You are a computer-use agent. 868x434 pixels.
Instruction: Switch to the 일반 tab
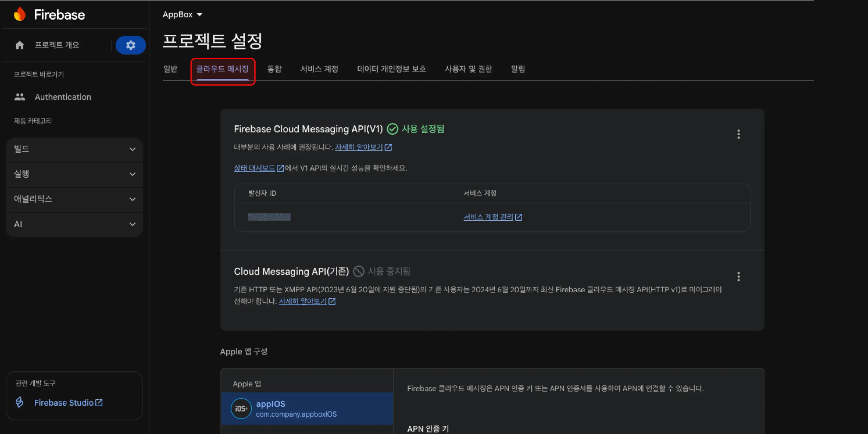(171, 69)
